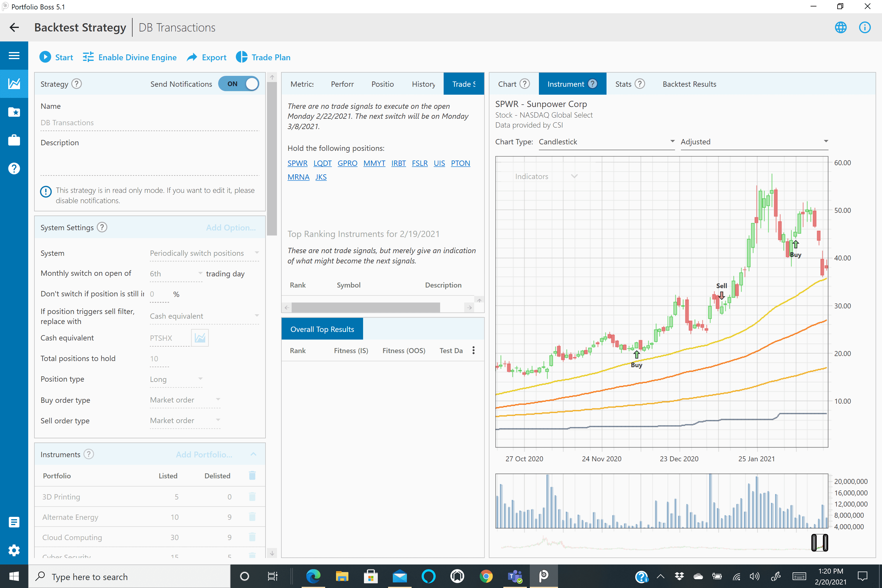Open Overall Top Results column options menu
The width and height of the screenshot is (882, 588).
[x=474, y=350]
